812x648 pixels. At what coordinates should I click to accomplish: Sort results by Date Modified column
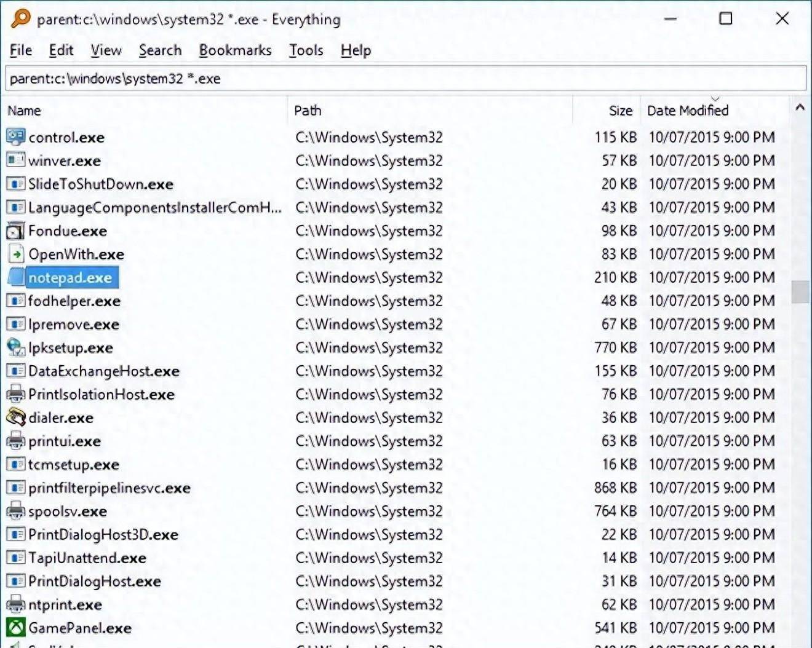[x=715, y=111]
